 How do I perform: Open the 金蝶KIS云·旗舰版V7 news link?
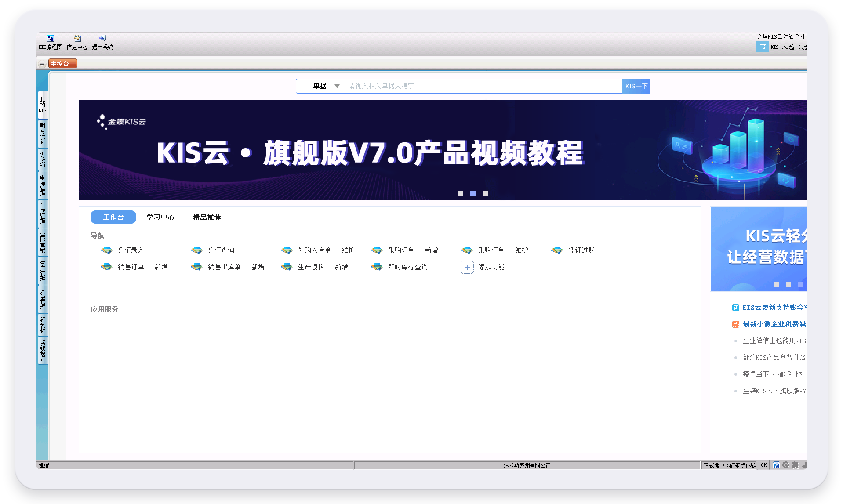(774, 391)
